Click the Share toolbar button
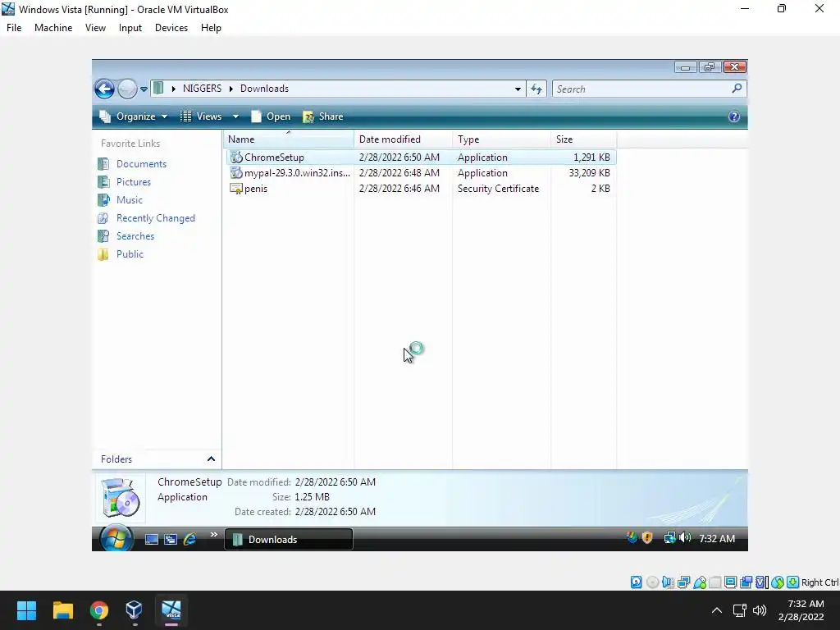Image resolution: width=840 pixels, height=630 pixels. (x=323, y=116)
